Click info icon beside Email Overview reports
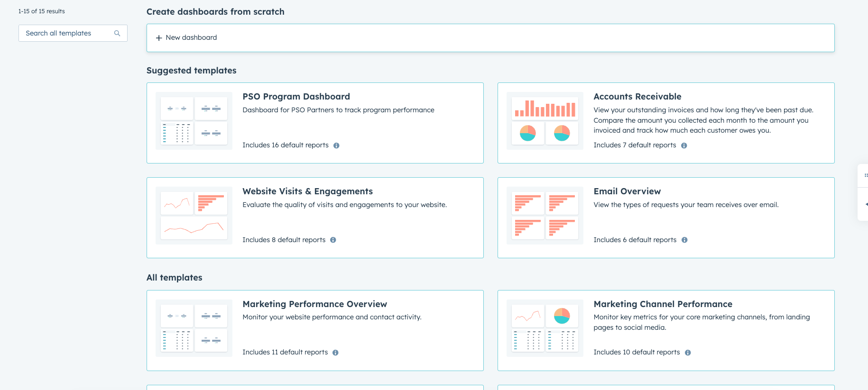 (x=684, y=240)
